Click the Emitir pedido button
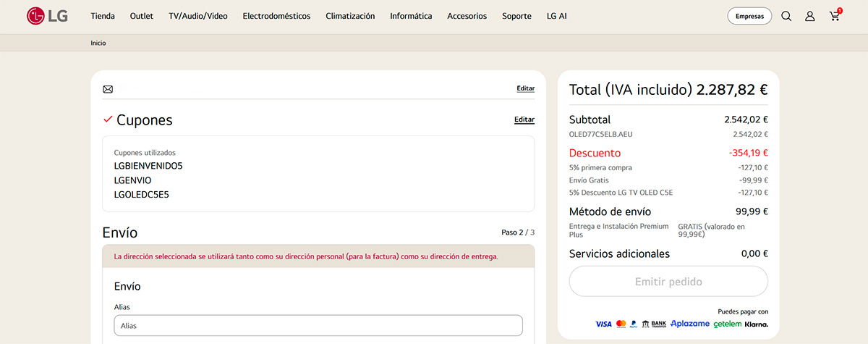The width and height of the screenshot is (868, 344). click(x=668, y=281)
